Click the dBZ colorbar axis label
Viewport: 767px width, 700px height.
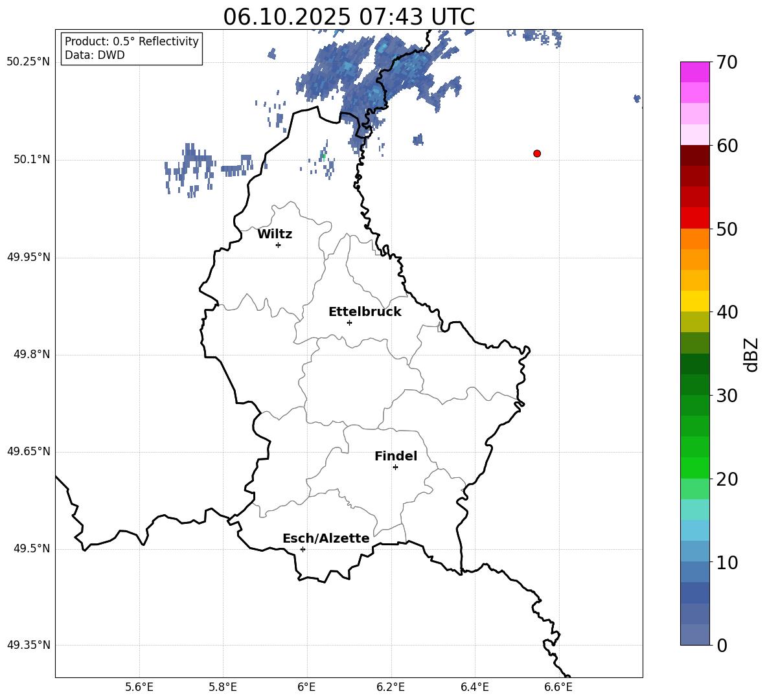click(x=752, y=354)
